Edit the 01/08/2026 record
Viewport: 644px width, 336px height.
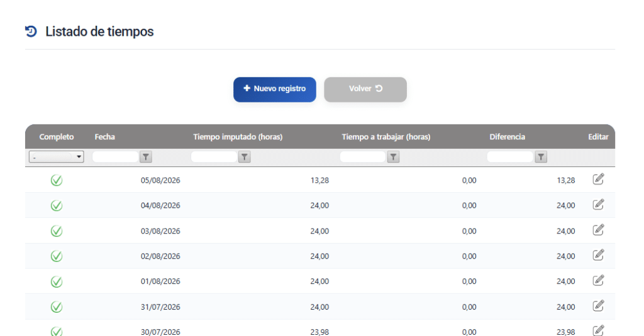(599, 281)
